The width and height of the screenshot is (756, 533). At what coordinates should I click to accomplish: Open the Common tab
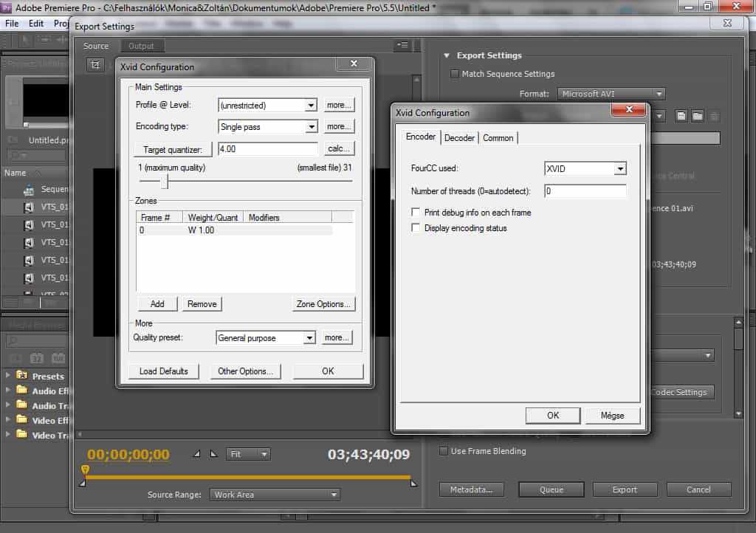[x=498, y=138]
